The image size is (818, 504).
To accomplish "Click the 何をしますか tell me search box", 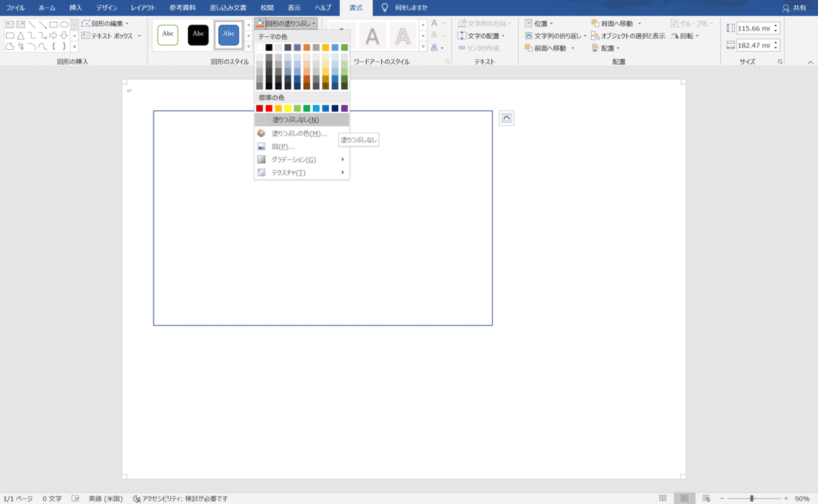I will 405,7.
